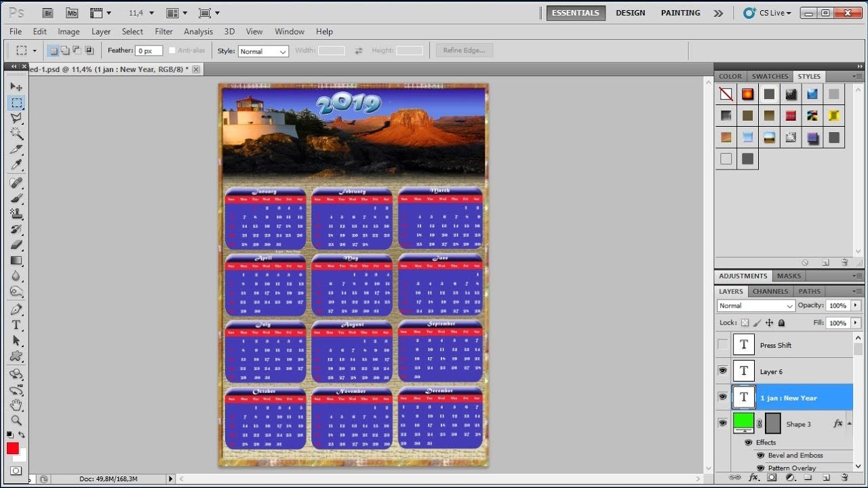Select the Magic Wand tool
Viewport: 868px width, 488px height.
point(16,134)
